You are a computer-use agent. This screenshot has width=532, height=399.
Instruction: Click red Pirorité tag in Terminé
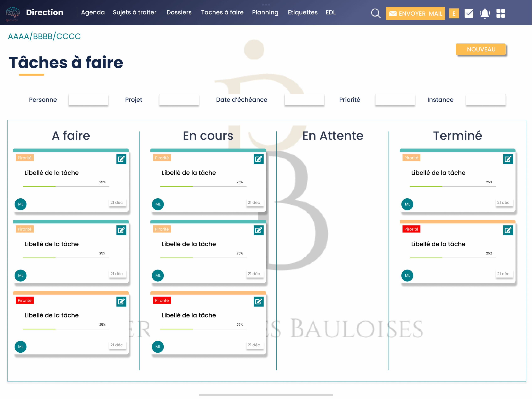[x=411, y=229]
